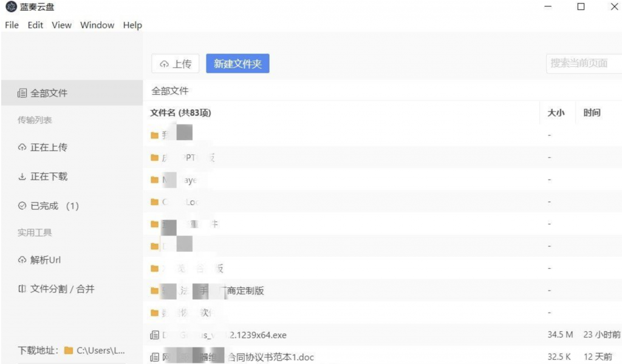Screen dimensions: 622x364
Task: Select the 合同协议书范本1.doc file row
Action: click(x=270, y=357)
